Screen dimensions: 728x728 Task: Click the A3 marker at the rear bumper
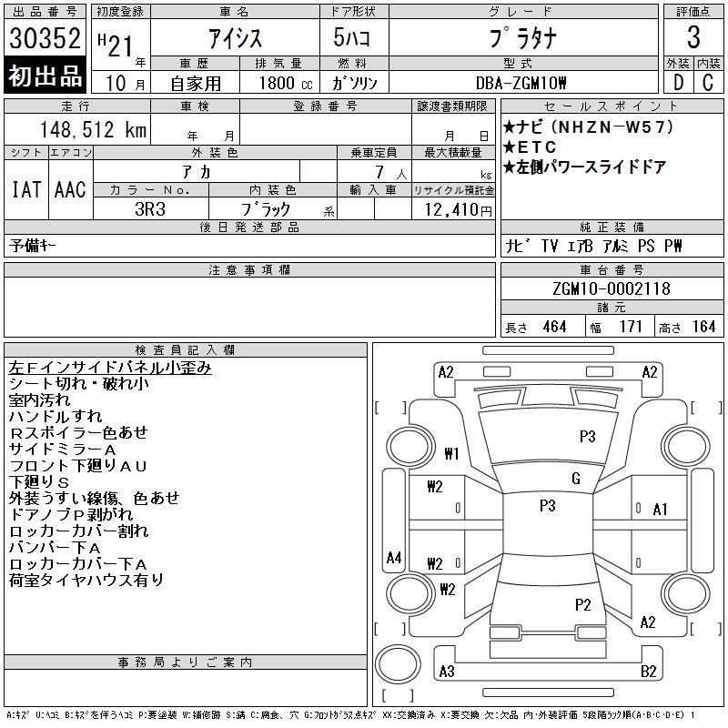tap(447, 672)
